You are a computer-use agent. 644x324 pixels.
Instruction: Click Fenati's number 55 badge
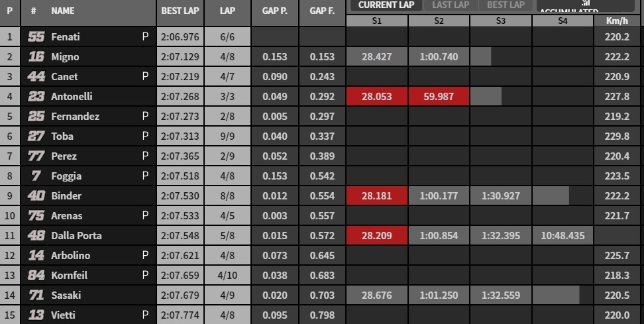(x=36, y=37)
